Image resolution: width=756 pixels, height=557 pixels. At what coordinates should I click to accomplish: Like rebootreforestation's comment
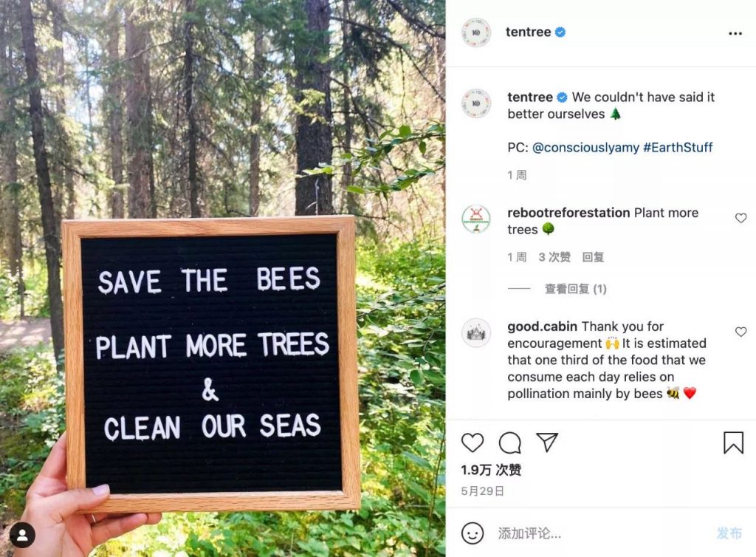(x=740, y=218)
